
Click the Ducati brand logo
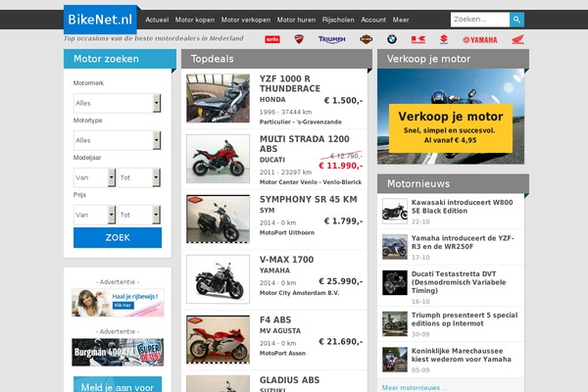point(299,39)
